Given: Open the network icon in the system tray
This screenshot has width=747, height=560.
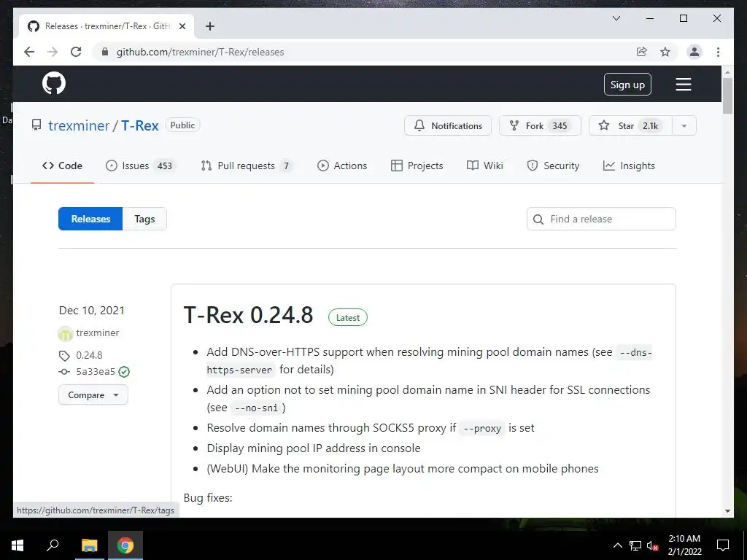Looking at the screenshot, I should (x=635, y=545).
